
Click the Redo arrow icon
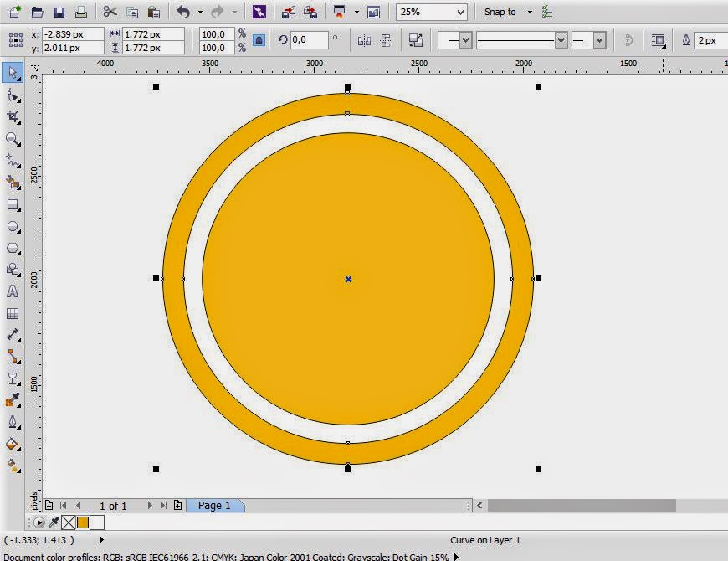tap(218, 12)
